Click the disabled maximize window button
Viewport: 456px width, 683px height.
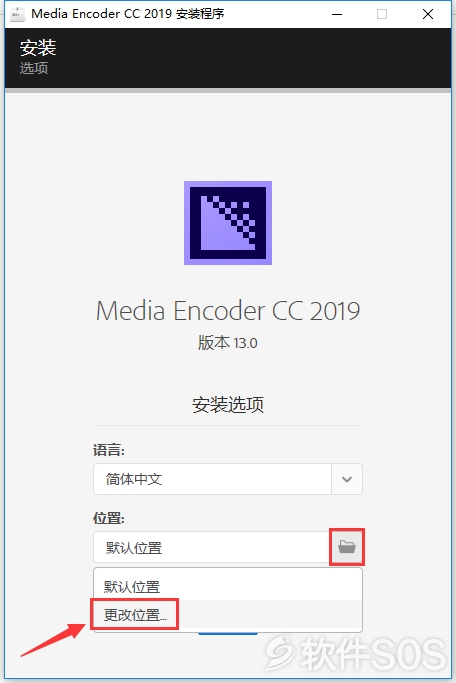382,14
